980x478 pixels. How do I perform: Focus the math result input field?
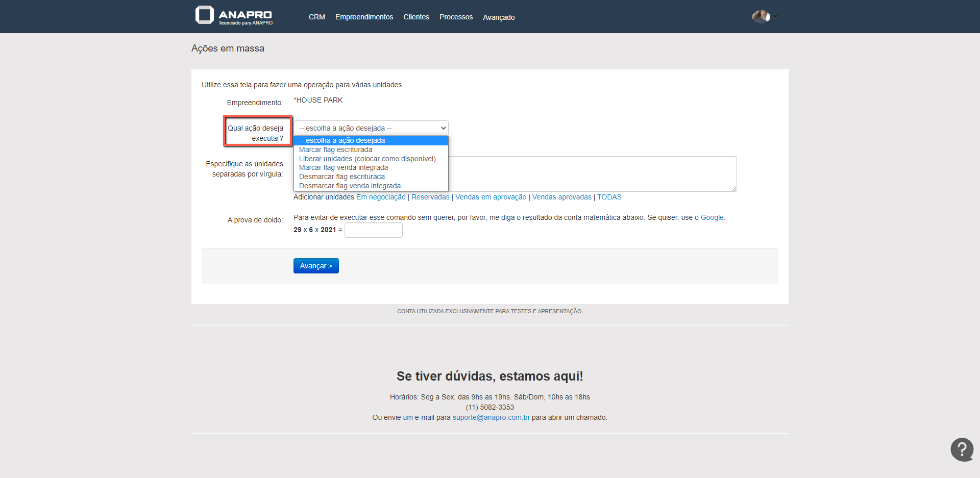tap(373, 230)
